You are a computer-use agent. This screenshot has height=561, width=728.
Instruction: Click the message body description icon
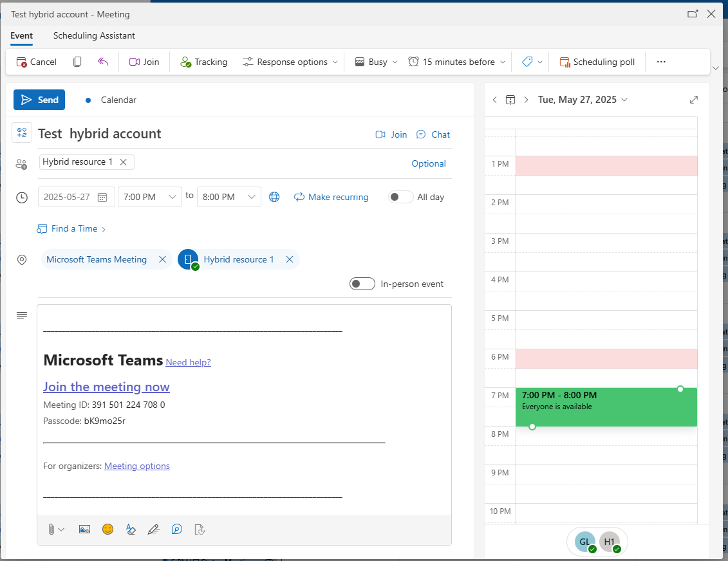coord(22,315)
